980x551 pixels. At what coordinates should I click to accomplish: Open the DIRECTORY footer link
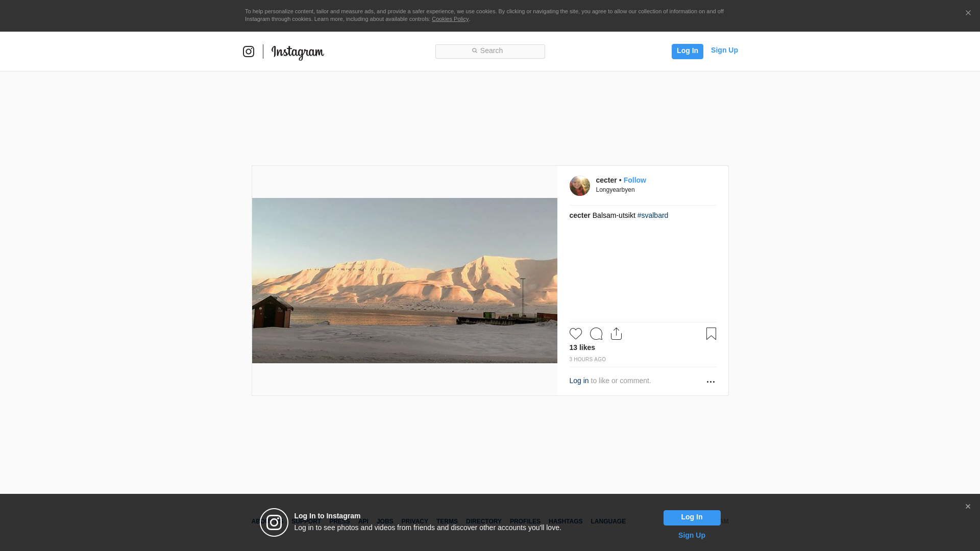(483, 521)
